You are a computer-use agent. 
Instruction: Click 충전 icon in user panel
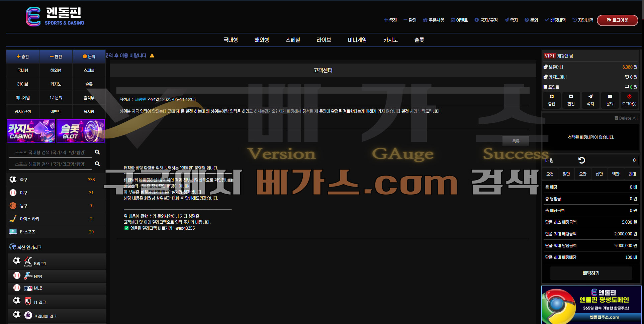point(551,100)
